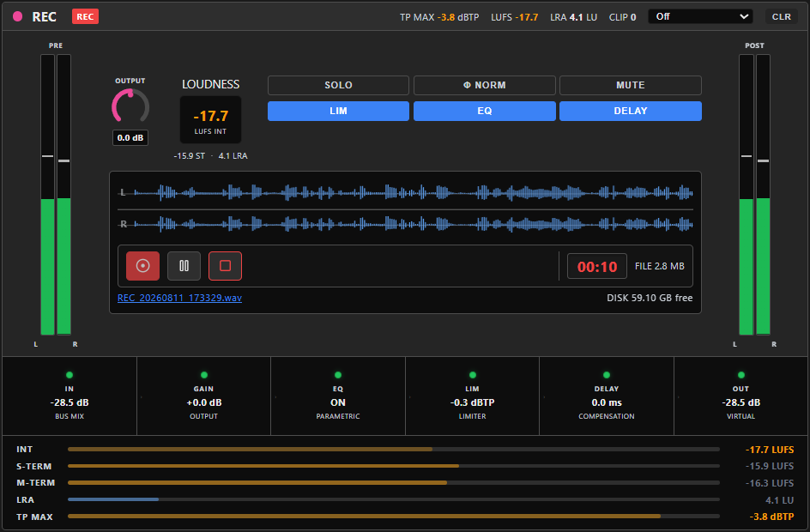Select the LIM limiter stage
Viewport: 810px width, 532px height.
pyautogui.click(x=472, y=396)
